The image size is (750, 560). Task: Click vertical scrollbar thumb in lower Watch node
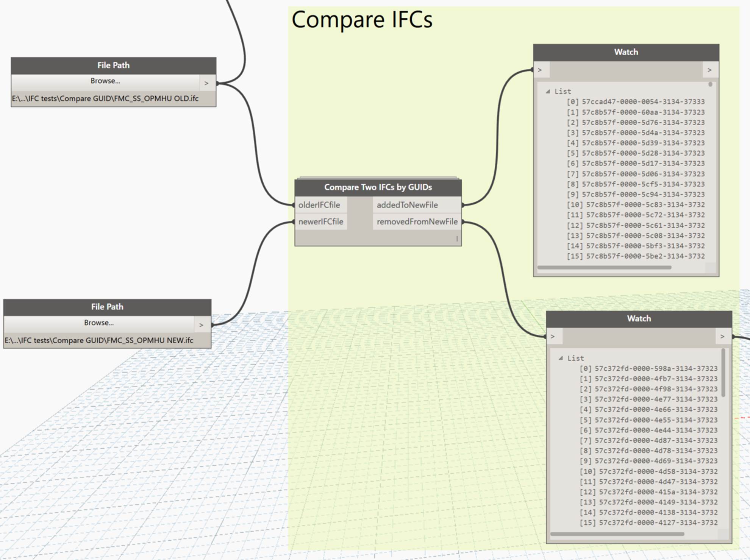click(723, 373)
